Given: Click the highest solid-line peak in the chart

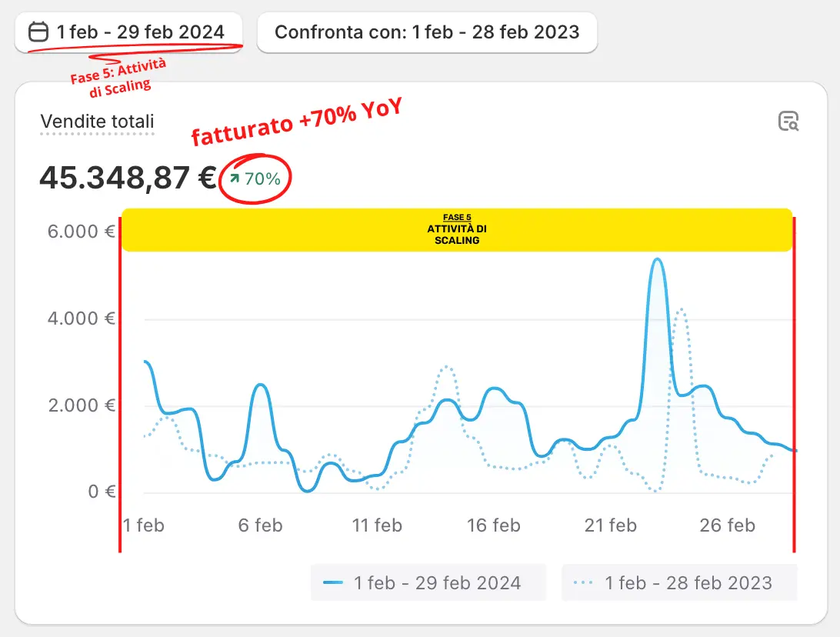Looking at the screenshot, I should click(658, 260).
